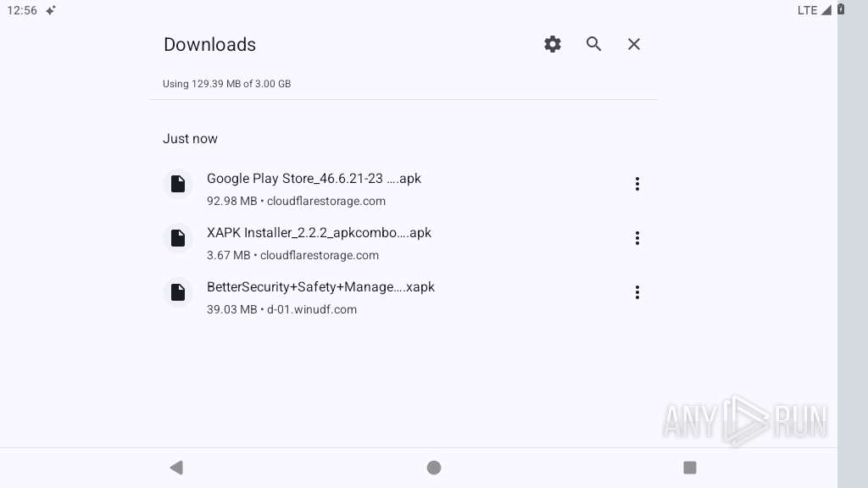868x488 pixels.
Task: Select file icon of BetterSecurity xapk
Action: tap(178, 292)
